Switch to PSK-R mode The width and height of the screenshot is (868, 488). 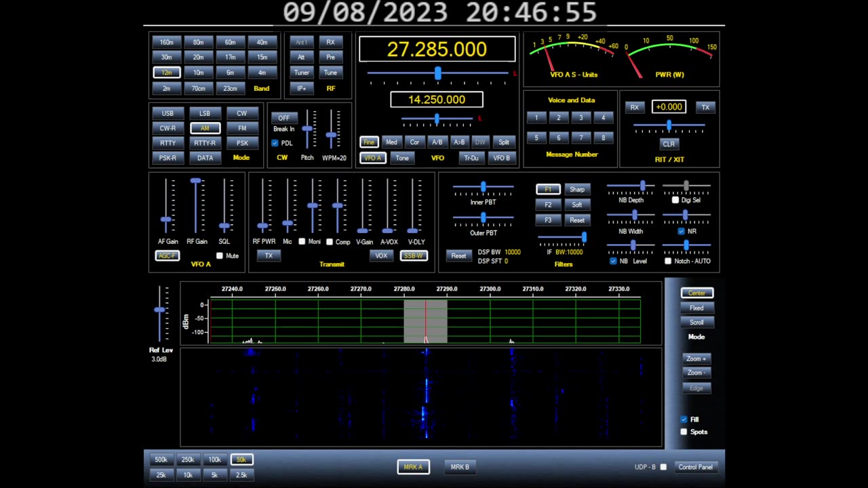pos(167,158)
